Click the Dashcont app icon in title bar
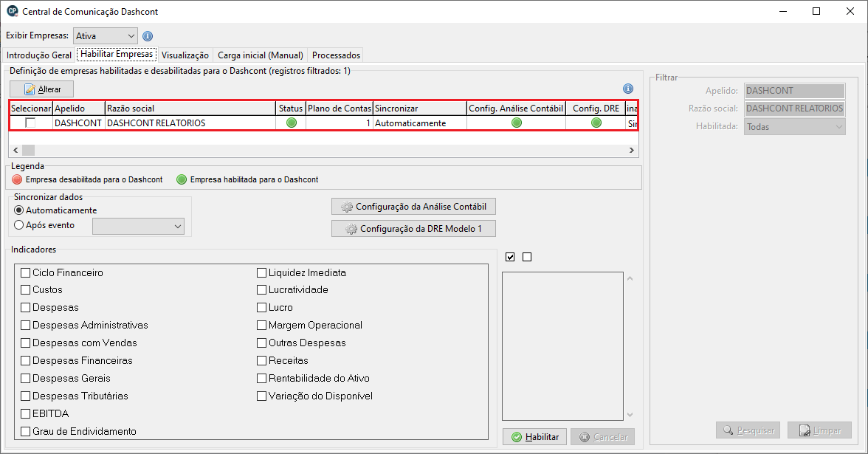 12,11
